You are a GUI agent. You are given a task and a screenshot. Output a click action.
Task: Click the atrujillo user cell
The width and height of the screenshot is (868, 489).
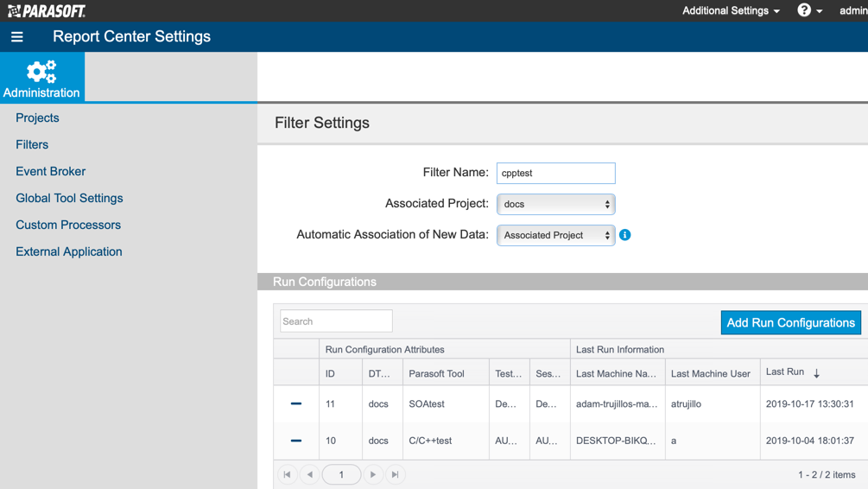coord(713,403)
